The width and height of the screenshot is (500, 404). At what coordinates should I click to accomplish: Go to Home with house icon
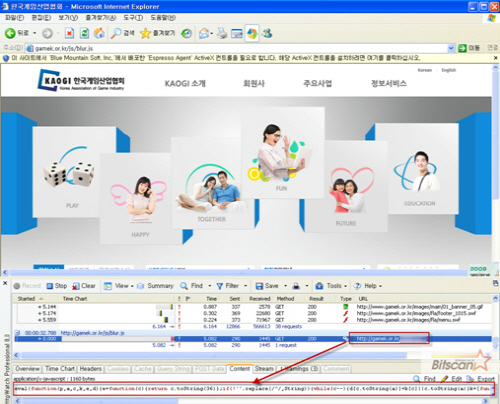click(99, 33)
